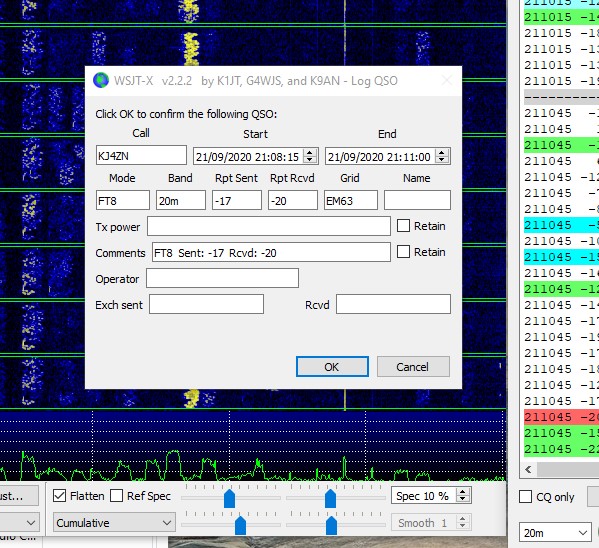Click the Operator input field

(x=222, y=278)
